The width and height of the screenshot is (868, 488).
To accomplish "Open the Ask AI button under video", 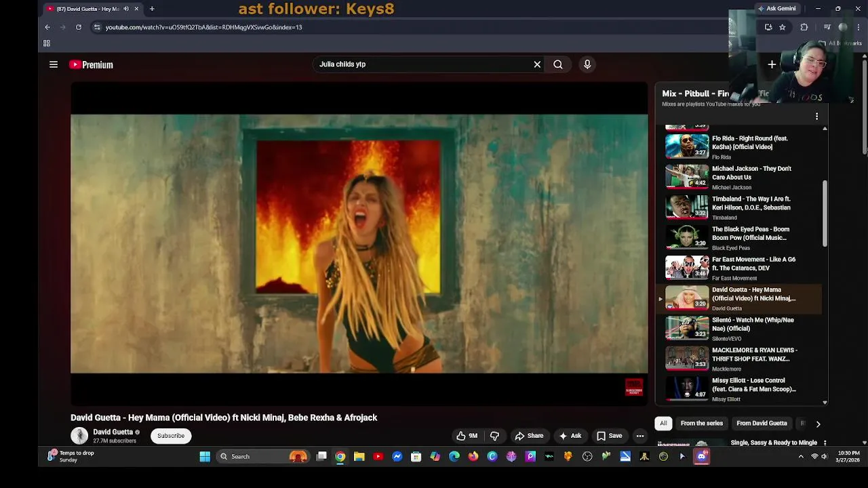I will point(570,436).
